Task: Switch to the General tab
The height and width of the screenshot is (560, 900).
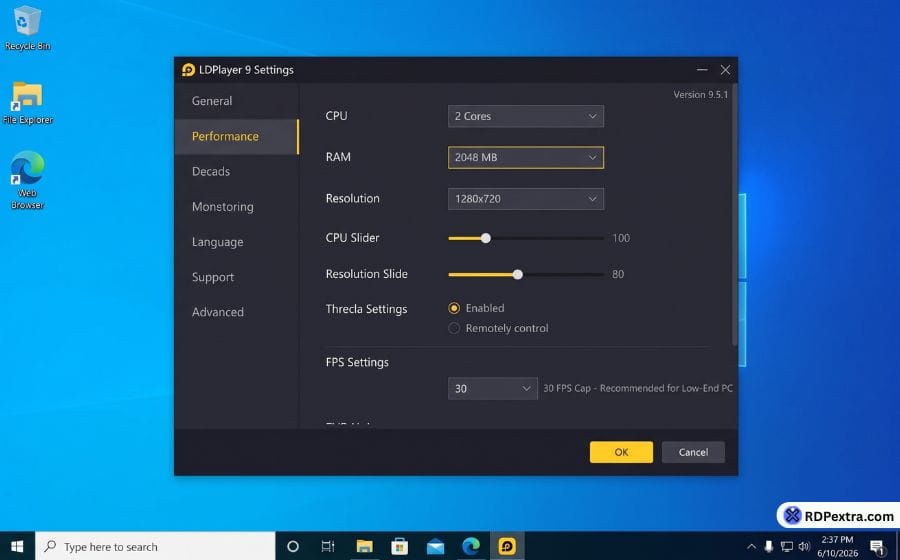Action: (x=236, y=101)
